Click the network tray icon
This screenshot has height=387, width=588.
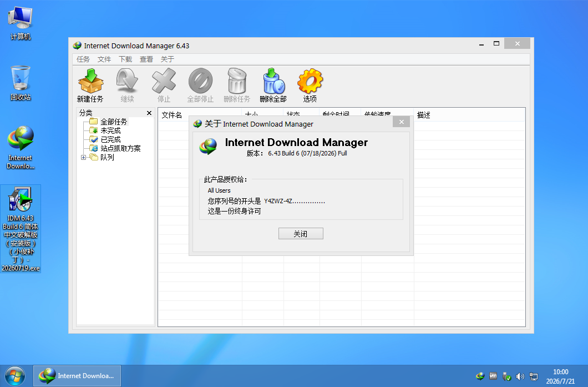click(533, 376)
